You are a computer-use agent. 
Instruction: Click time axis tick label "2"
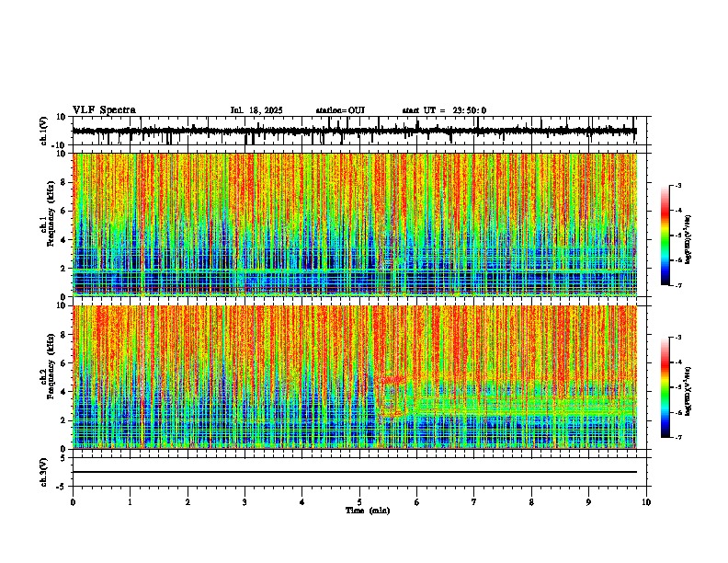pos(188,502)
